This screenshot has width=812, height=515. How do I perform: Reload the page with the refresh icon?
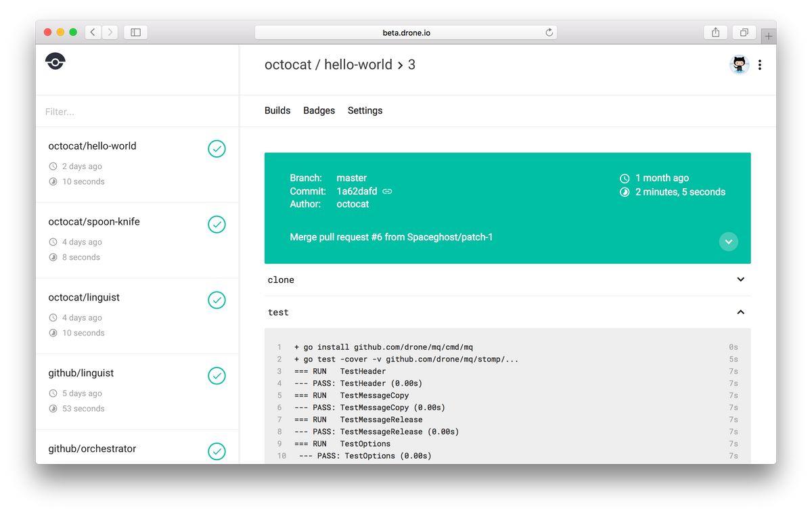click(x=549, y=32)
